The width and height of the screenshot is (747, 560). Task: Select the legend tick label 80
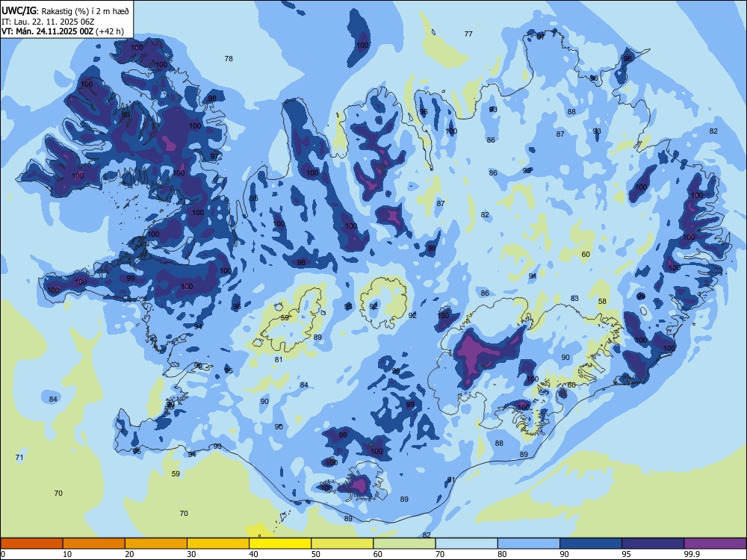[502, 554]
